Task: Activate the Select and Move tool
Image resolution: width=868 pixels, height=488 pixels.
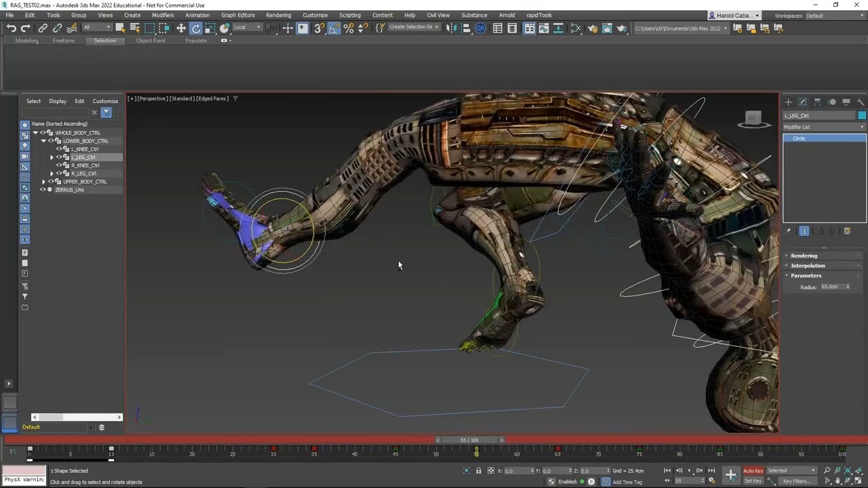Action: click(180, 28)
